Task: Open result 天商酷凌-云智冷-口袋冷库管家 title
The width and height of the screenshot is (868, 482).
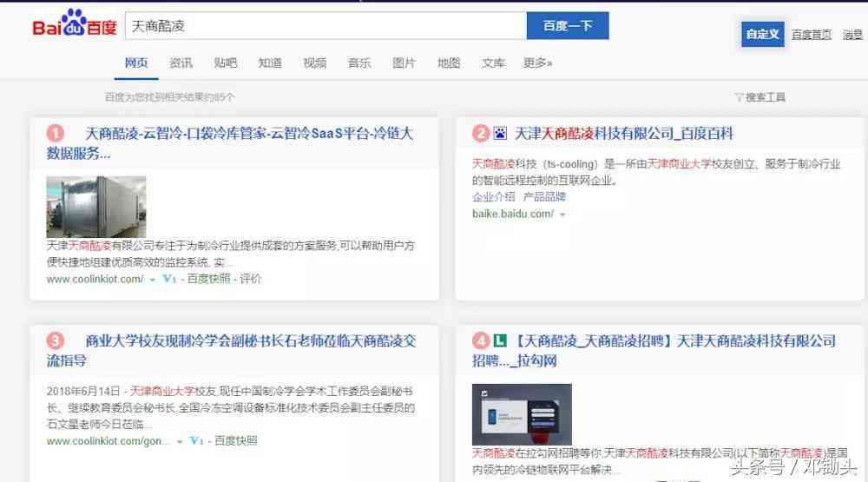Action: coord(230,143)
